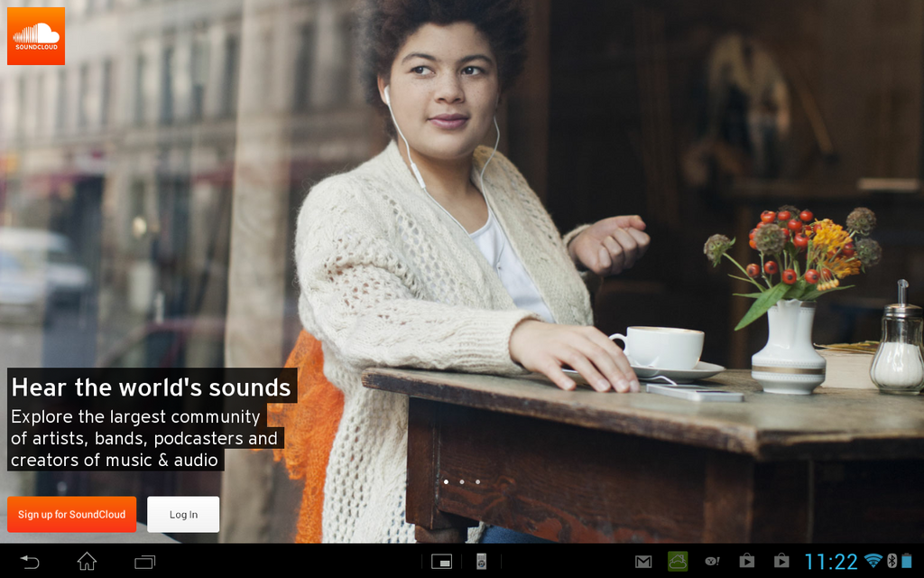Tap the Bluetooth status icon

[892, 561]
